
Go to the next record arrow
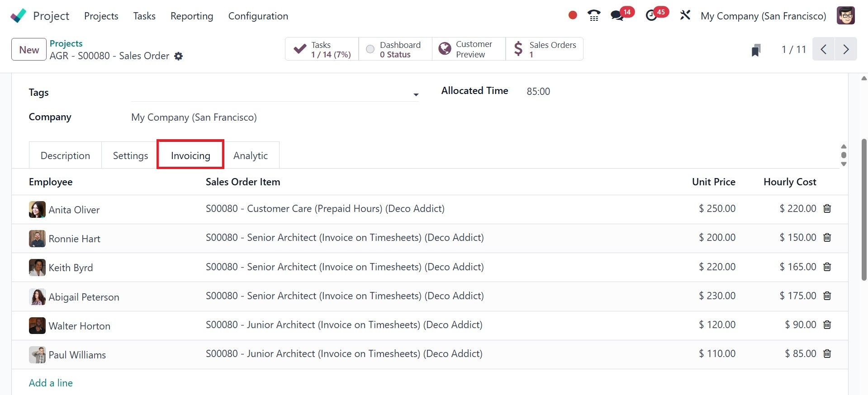point(846,49)
